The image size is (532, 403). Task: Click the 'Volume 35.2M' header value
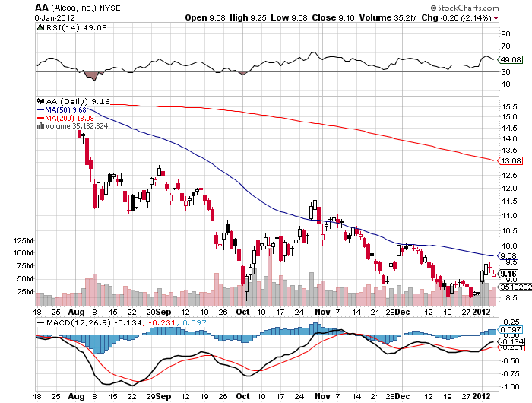(x=388, y=17)
